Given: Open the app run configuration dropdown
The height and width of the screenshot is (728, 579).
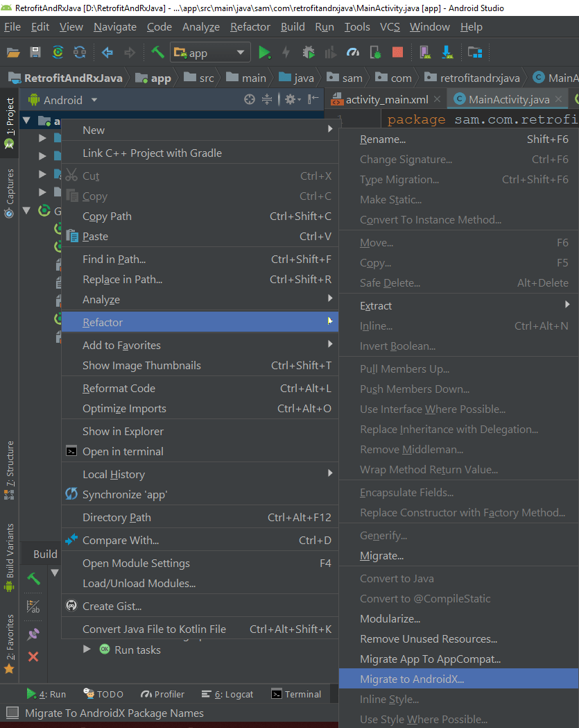Looking at the screenshot, I should click(x=210, y=53).
